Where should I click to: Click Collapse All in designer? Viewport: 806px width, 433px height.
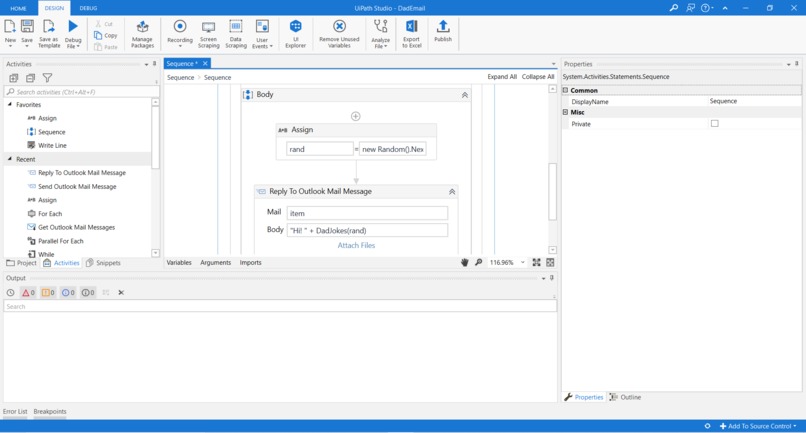point(538,77)
